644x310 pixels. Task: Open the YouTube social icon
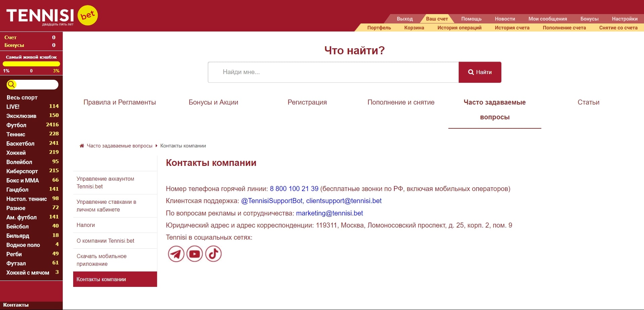coord(195,254)
